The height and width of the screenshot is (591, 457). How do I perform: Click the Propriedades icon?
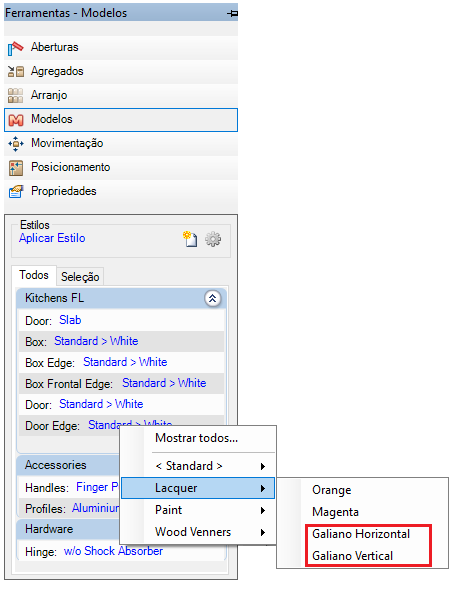coord(16,191)
